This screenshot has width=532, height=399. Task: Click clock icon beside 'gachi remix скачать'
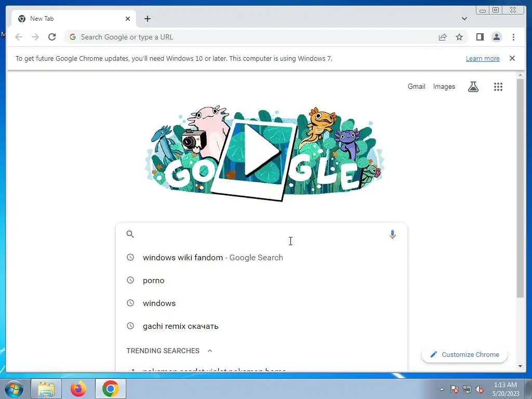(x=130, y=326)
